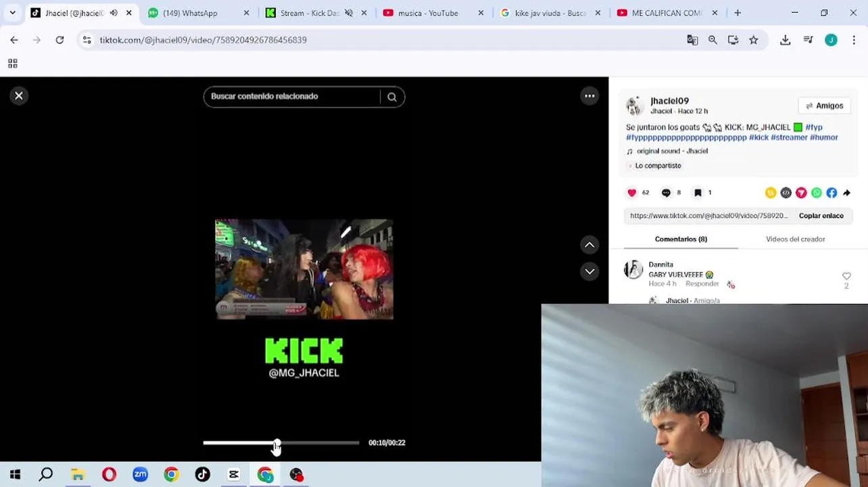868x487 pixels.
Task: Open the #humor hashtag
Action: coord(824,137)
